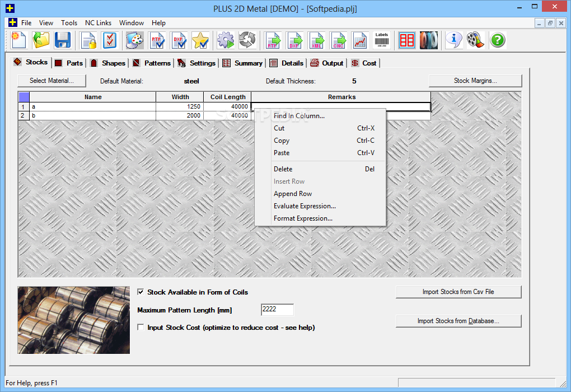
Task: Click the export to CNC toolbar icon
Action: point(338,40)
